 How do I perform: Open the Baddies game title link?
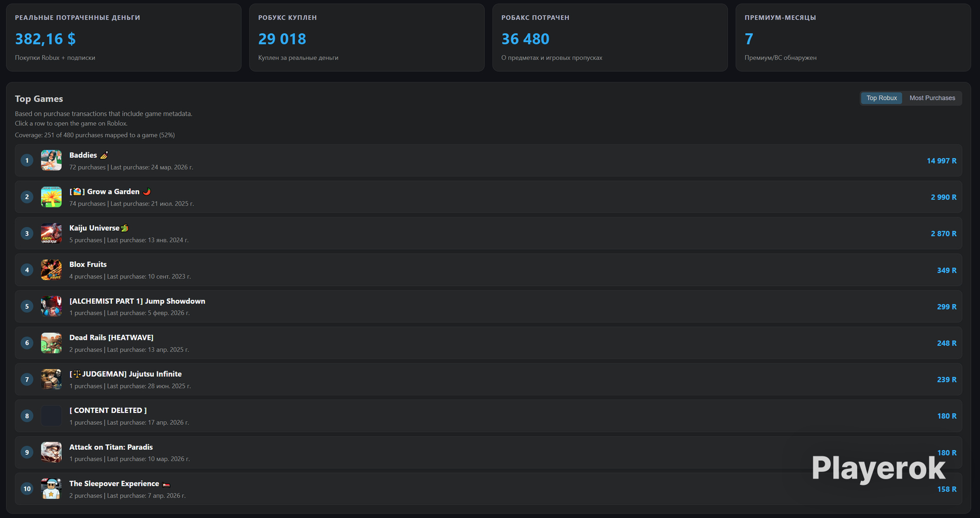[x=89, y=155]
